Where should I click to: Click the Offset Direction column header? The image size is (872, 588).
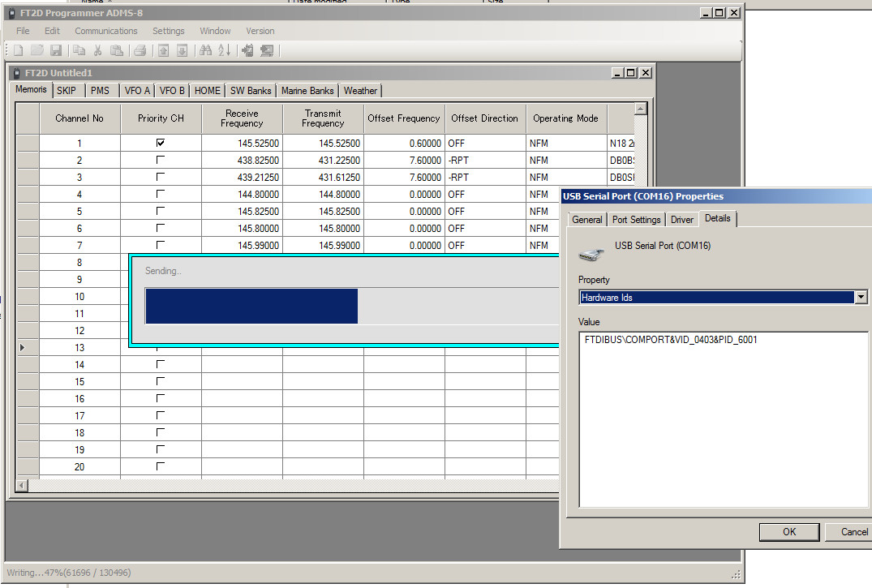point(485,118)
